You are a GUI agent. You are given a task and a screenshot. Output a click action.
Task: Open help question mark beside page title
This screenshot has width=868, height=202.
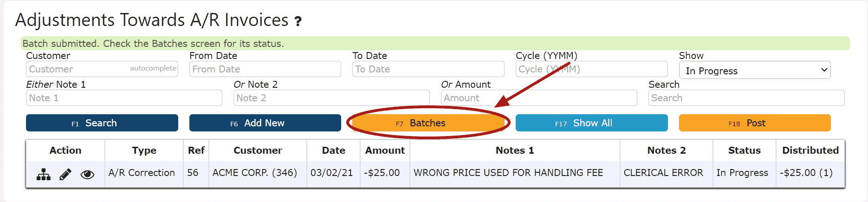click(298, 21)
